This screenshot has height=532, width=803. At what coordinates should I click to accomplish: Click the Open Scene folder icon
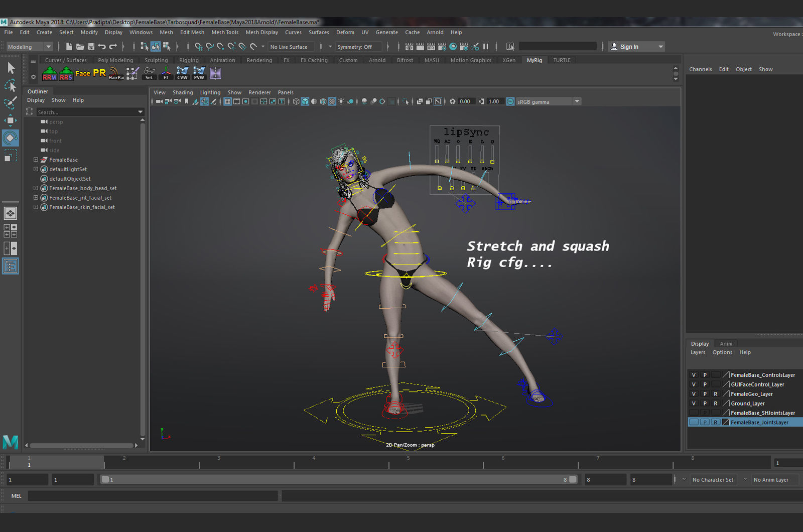coord(80,47)
